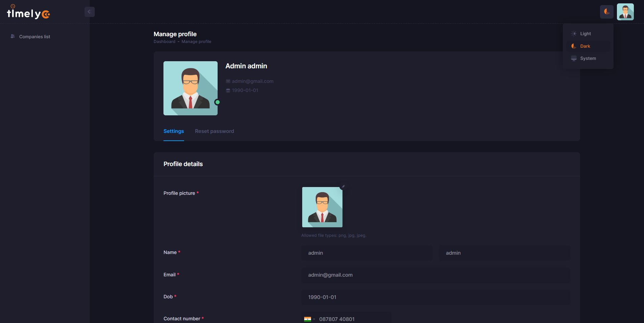The height and width of the screenshot is (323, 644).
Task: Click the large profile photo thumbnail
Action: point(191,88)
